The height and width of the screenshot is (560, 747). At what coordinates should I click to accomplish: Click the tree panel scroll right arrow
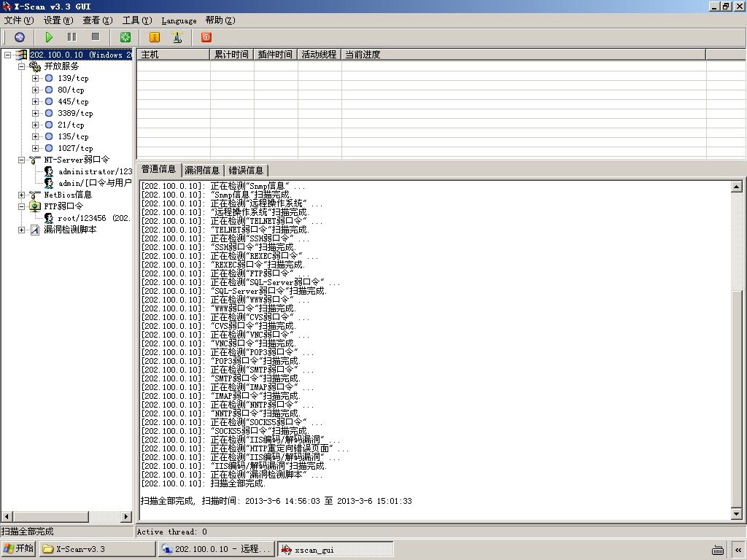pyautogui.click(x=126, y=517)
